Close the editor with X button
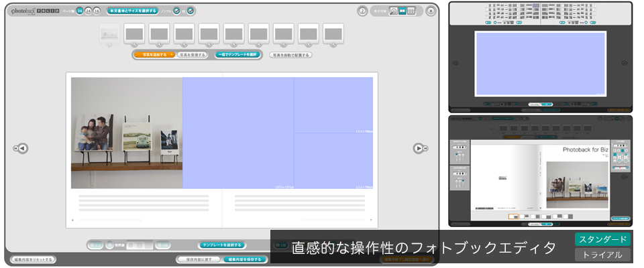The image size is (644, 268). coord(431,11)
